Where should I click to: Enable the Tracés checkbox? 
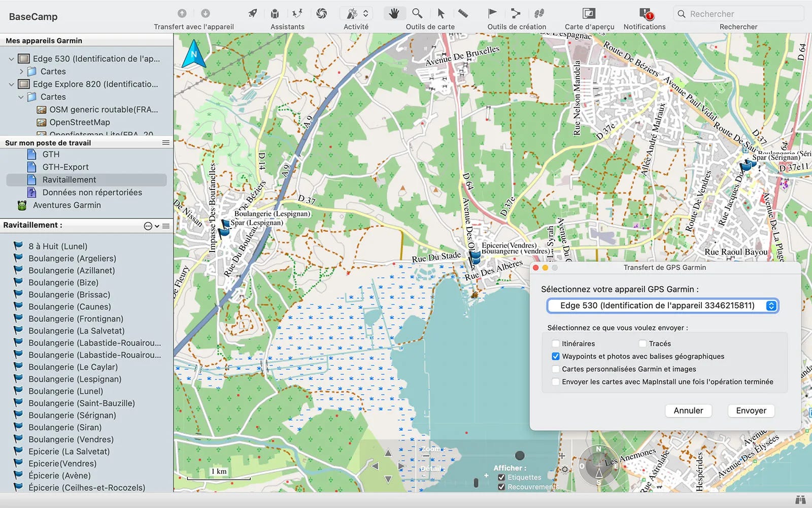642,344
